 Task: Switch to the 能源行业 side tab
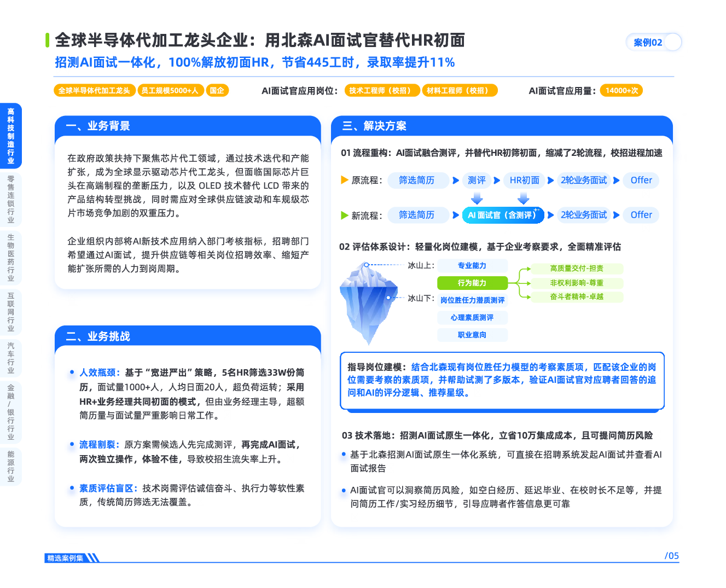[10, 466]
